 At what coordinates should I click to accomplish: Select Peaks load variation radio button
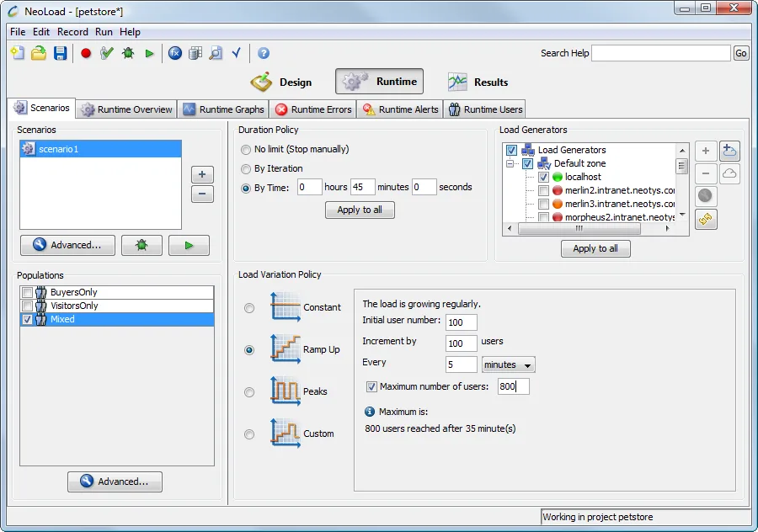pos(249,392)
